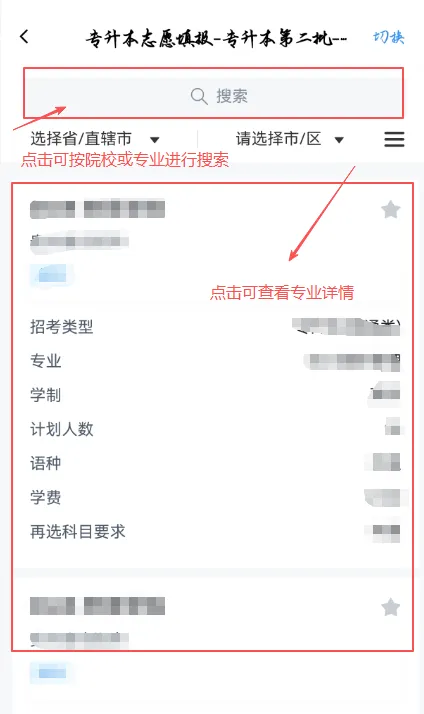Click the magnifier search icon
Viewport: 424px width, 714px height.
point(199,97)
